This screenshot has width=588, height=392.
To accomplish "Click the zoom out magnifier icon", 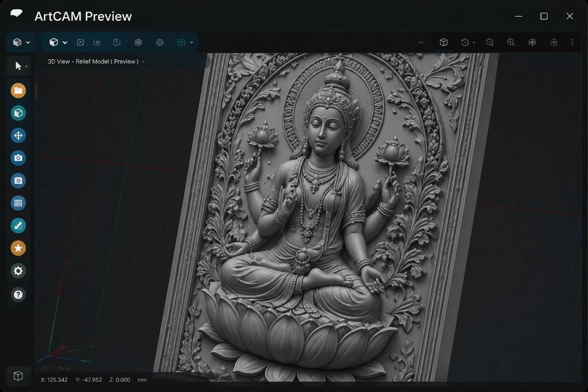I will tap(490, 43).
